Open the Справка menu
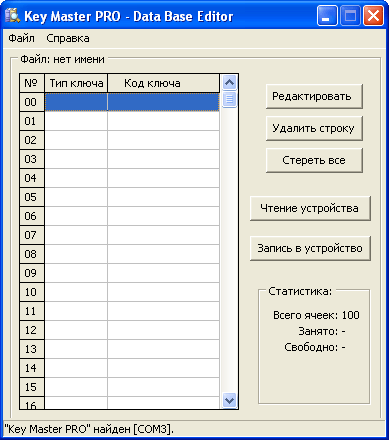The width and height of the screenshot is (389, 440). (x=68, y=38)
